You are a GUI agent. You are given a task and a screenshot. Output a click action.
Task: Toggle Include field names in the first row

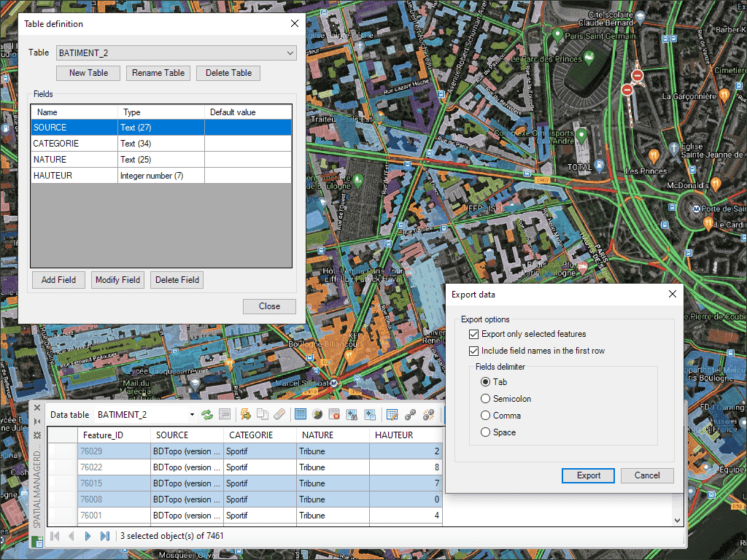tap(474, 351)
